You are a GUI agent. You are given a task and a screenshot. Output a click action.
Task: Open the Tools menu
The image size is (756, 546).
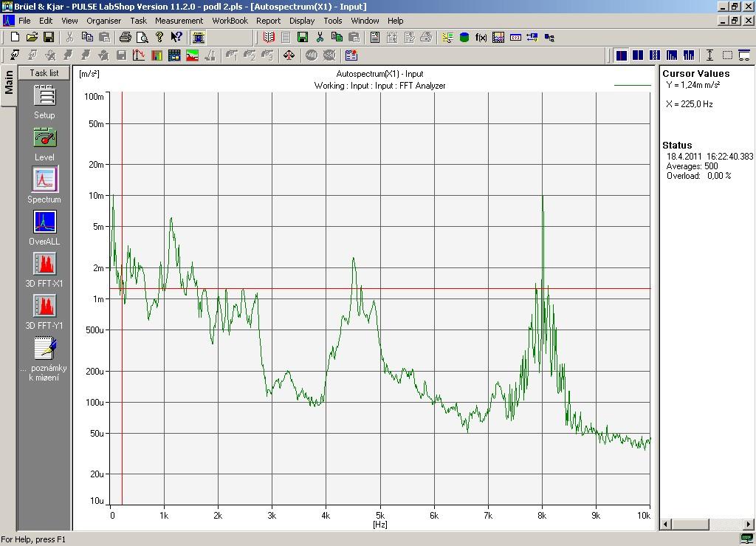[333, 21]
